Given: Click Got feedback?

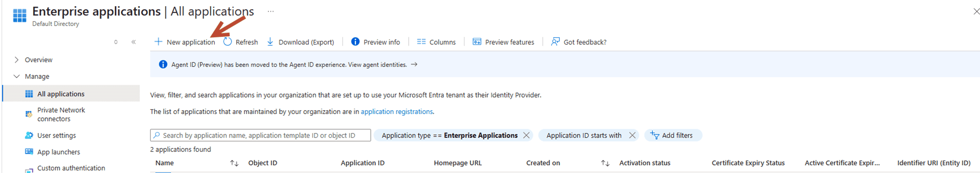Looking at the screenshot, I should click(579, 42).
